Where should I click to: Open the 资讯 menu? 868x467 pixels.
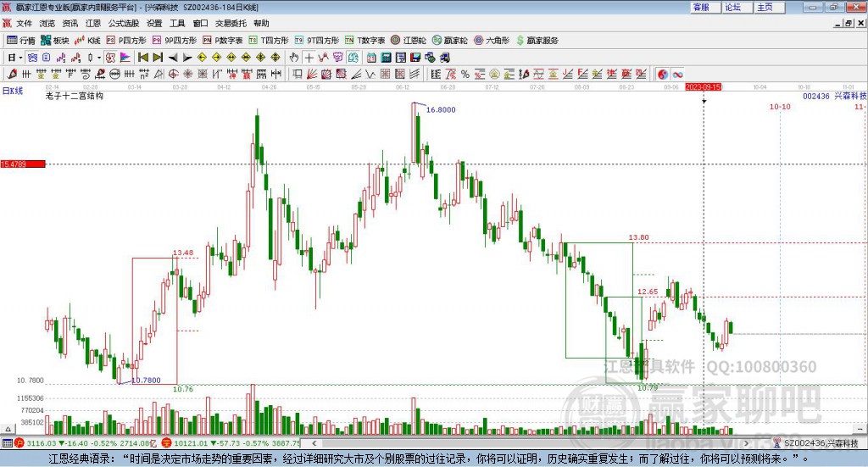pyautogui.click(x=70, y=23)
